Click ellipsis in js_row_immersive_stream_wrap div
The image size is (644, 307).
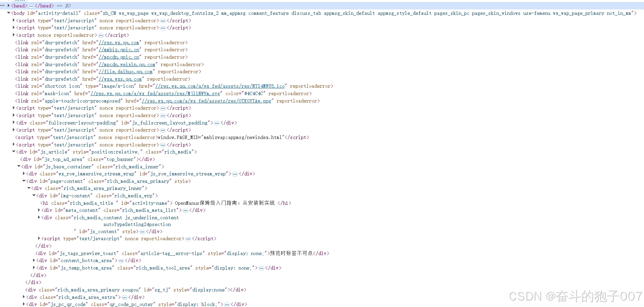[x=235, y=174]
